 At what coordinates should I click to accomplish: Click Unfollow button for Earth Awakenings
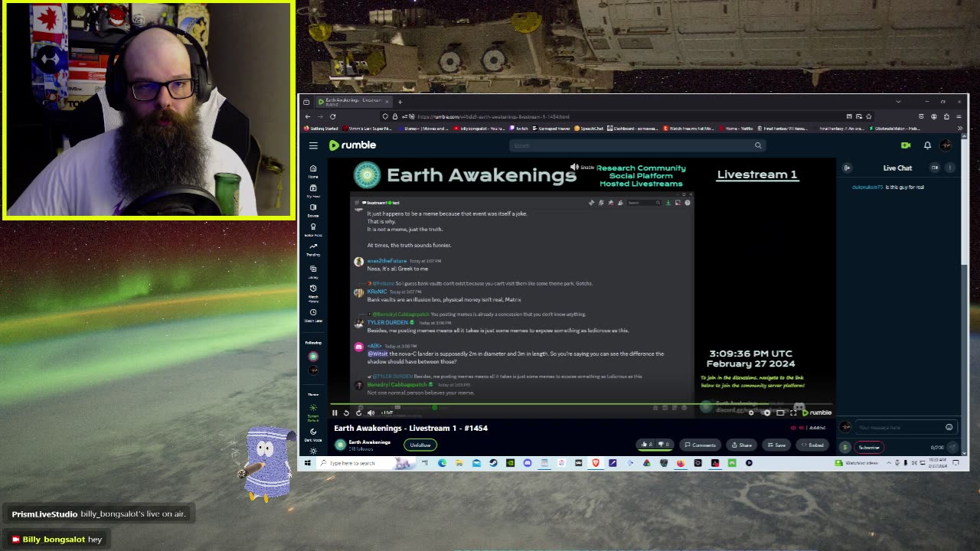pyautogui.click(x=420, y=445)
